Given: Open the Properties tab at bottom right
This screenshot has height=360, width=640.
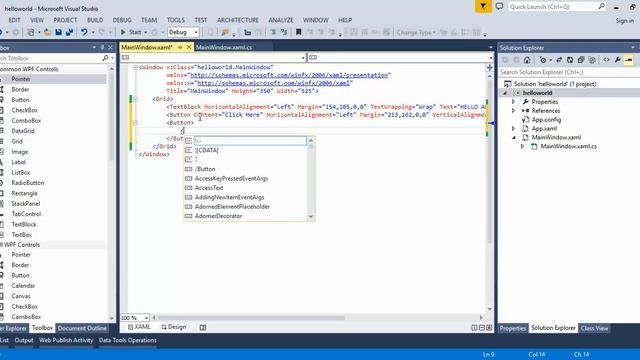Looking at the screenshot, I should 513,328.
